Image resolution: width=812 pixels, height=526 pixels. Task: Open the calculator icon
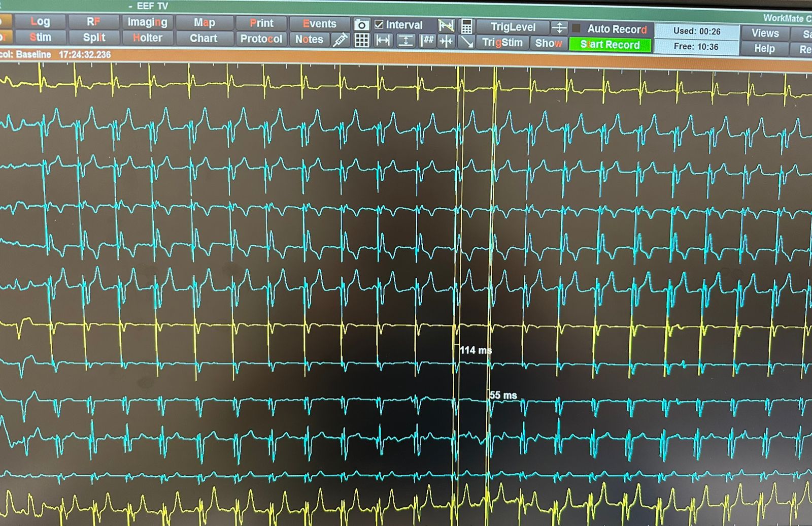point(466,26)
